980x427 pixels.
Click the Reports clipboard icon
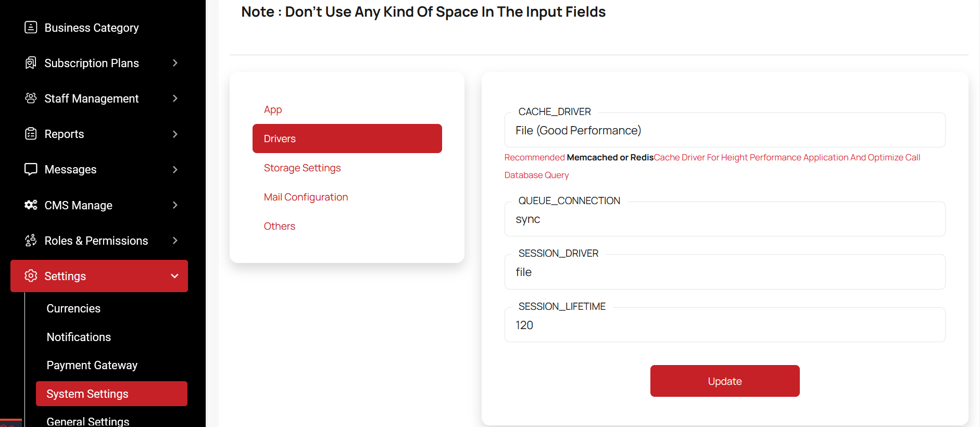click(x=31, y=134)
